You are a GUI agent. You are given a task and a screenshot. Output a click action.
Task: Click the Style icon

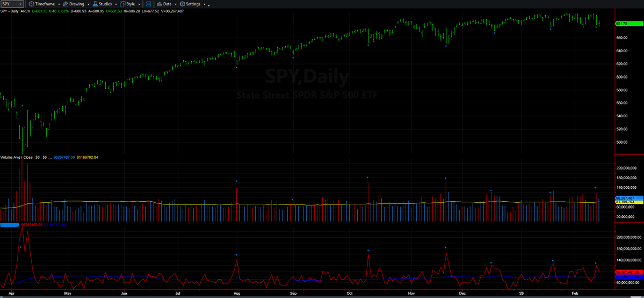click(x=123, y=4)
